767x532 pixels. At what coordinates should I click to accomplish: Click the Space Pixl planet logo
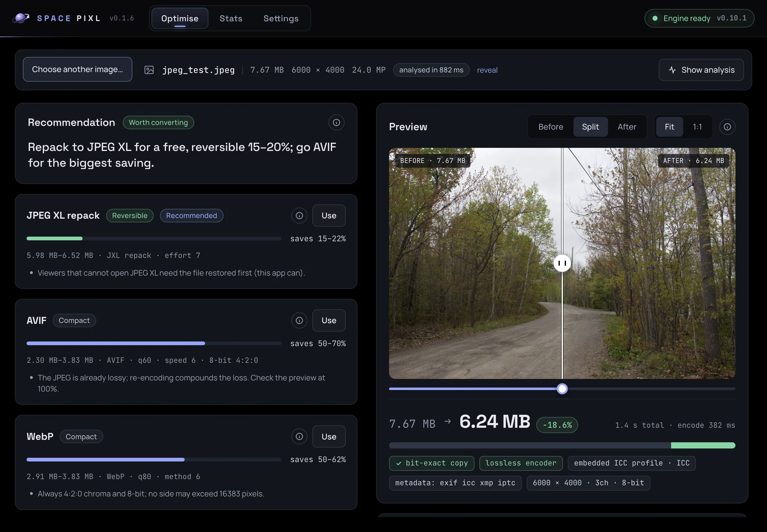coord(21,18)
